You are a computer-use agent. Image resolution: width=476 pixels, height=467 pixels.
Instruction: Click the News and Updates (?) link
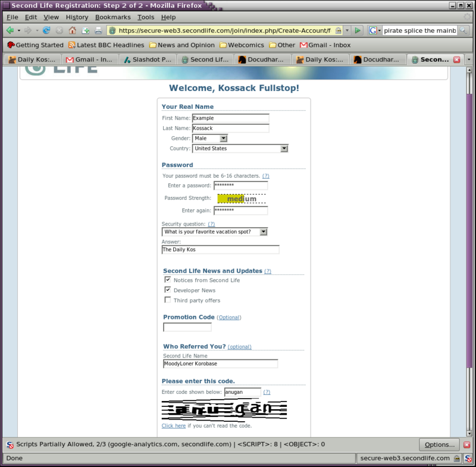point(267,271)
